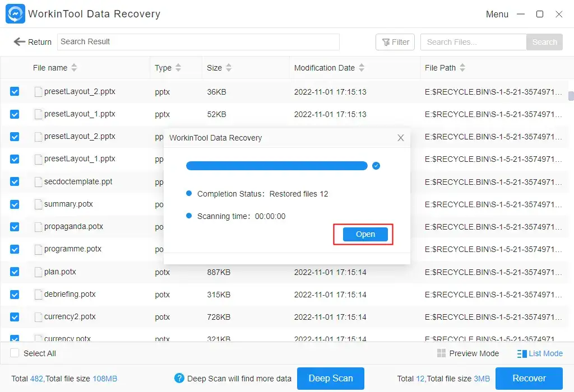Image resolution: width=574 pixels, height=392 pixels.
Task: Click the file icon of debriefing.potx
Action: coord(38,295)
